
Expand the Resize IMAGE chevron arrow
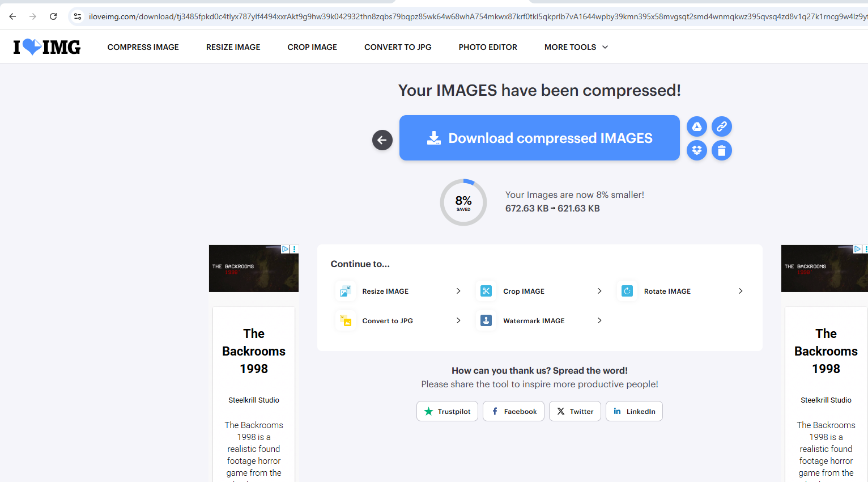(458, 291)
